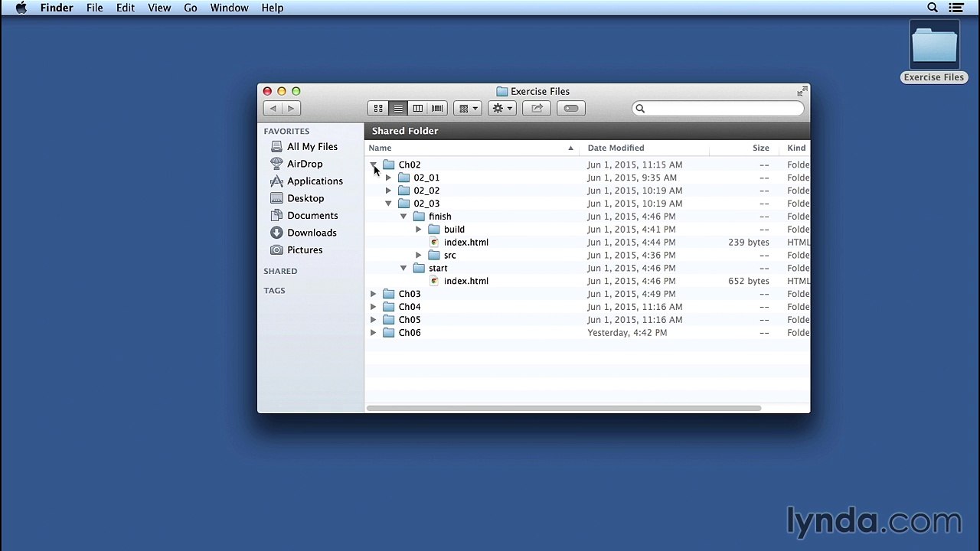Enter full screen with window arrows icon
Image resolution: width=980 pixels, height=551 pixels.
[x=802, y=92]
